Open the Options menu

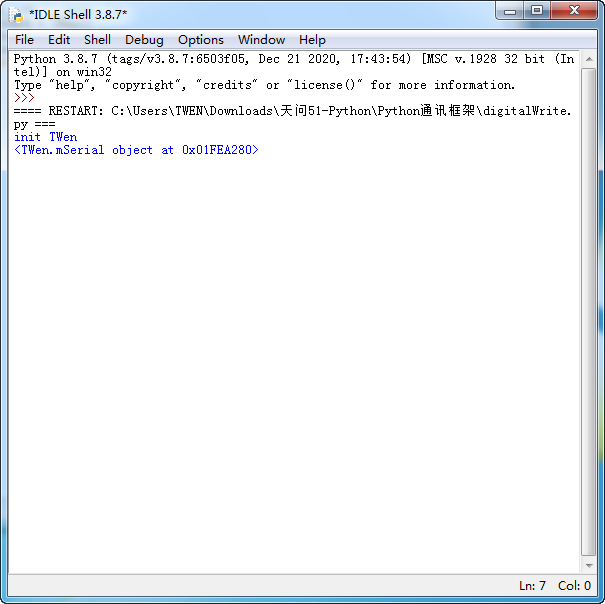(x=201, y=40)
